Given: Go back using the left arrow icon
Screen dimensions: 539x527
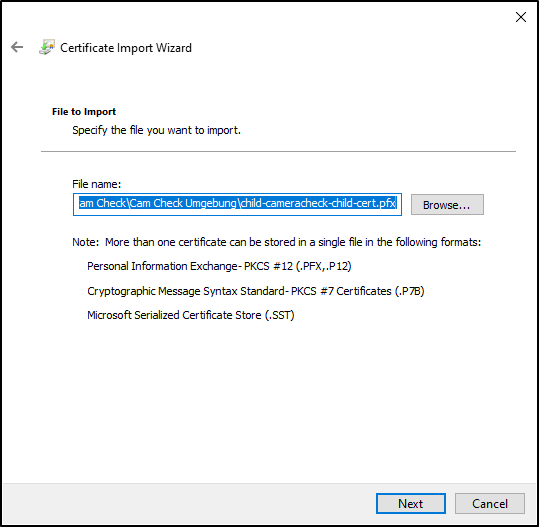Looking at the screenshot, I should click(17, 47).
